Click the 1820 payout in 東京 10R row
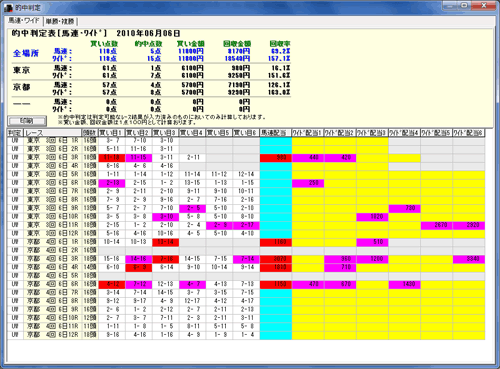 tap(372, 216)
